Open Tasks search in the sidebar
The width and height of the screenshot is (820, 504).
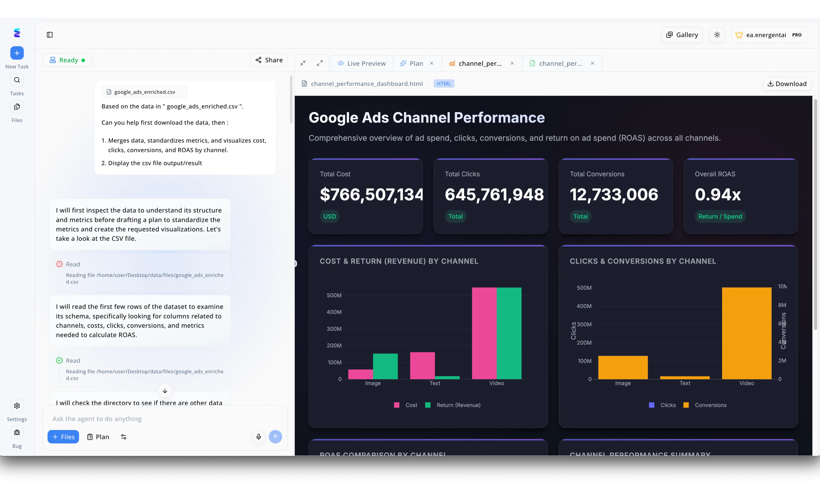(x=17, y=80)
